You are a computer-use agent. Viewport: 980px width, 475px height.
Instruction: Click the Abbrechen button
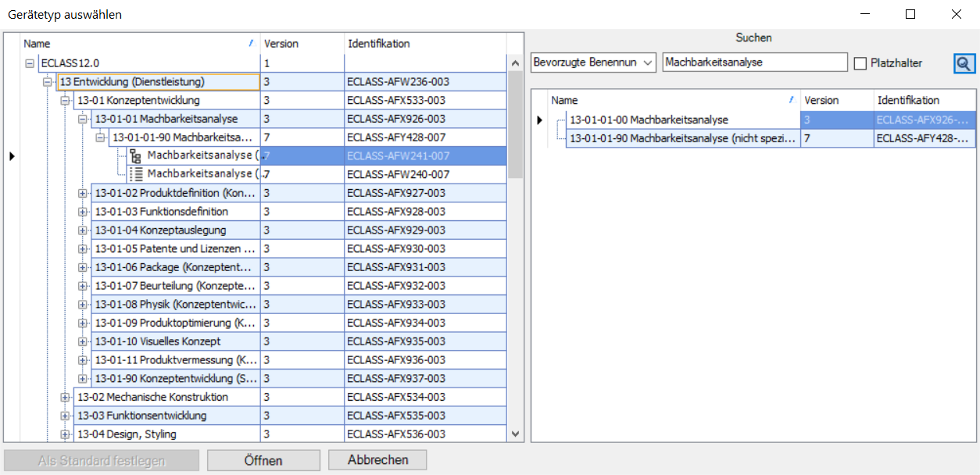377,460
